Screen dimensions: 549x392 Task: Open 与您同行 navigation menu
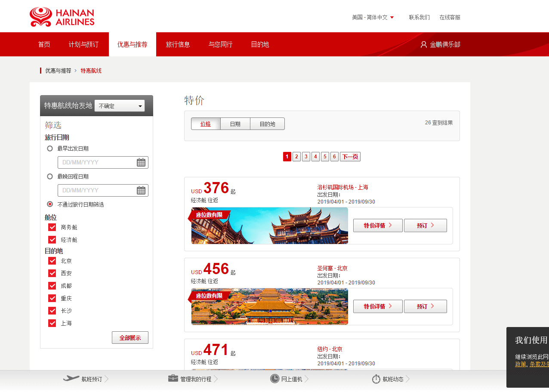coord(221,44)
